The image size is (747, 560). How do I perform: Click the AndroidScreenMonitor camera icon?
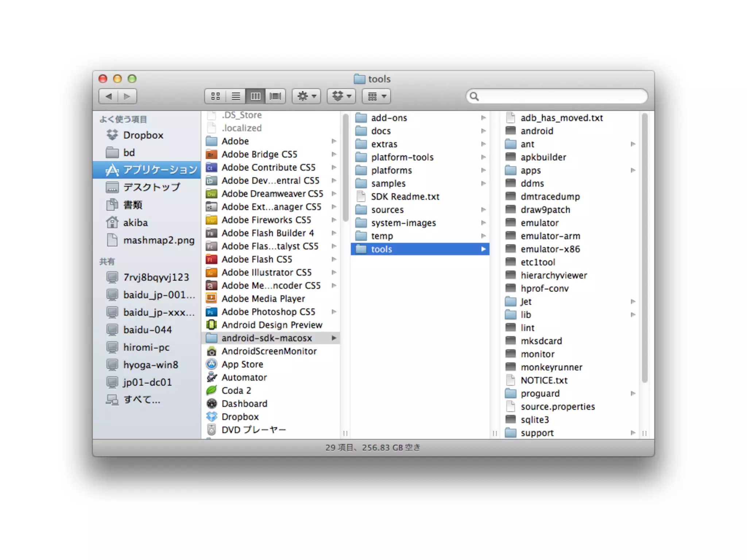coord(212,351)
